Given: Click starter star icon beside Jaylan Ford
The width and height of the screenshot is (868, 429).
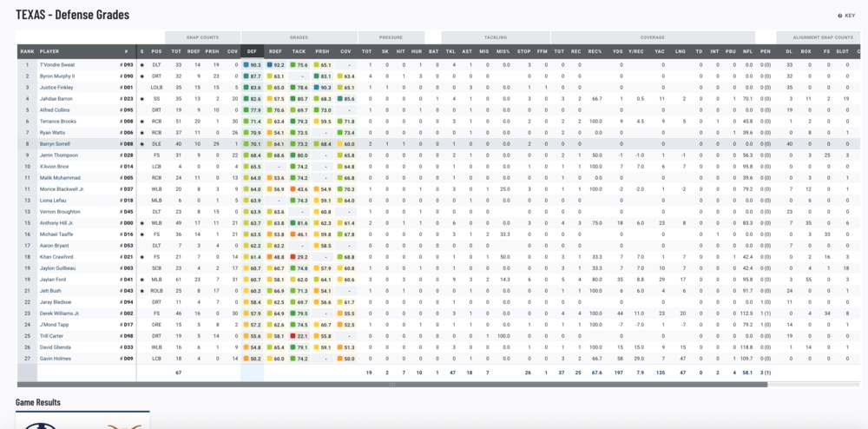Looking at the screenshot, I should coord(141,279).
